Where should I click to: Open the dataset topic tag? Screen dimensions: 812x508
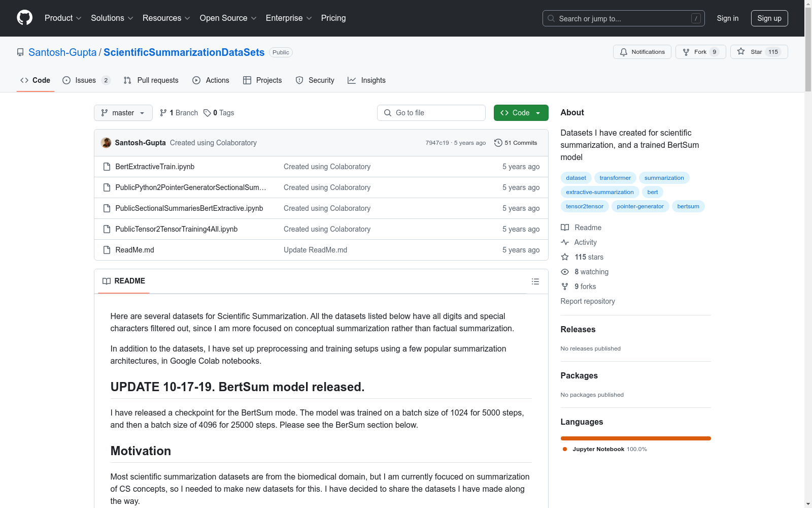coord(576,178)
